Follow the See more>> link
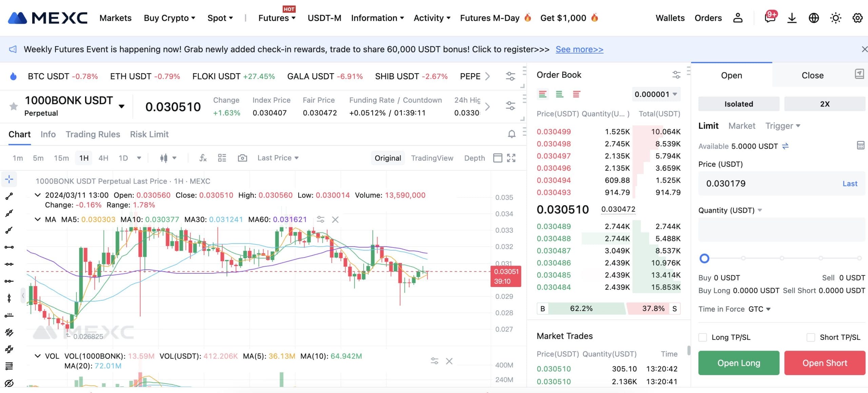Image resolution: width=868 pixels, height=393 pixels. (579, 49)
